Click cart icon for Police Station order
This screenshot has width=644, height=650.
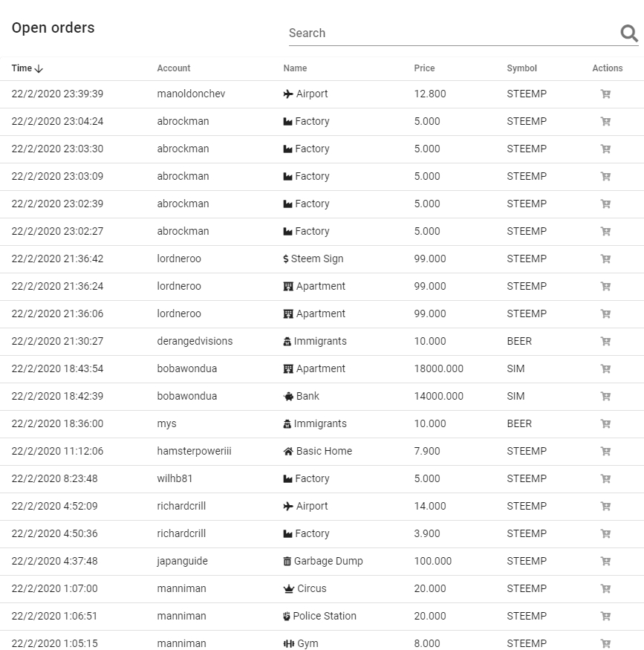tap(605, 617)
